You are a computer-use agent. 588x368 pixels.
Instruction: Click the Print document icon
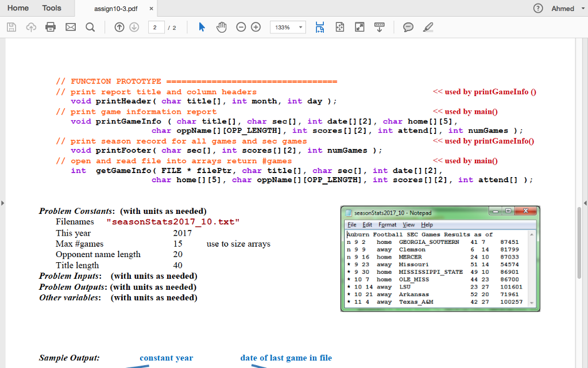click(x=49, y=26)
